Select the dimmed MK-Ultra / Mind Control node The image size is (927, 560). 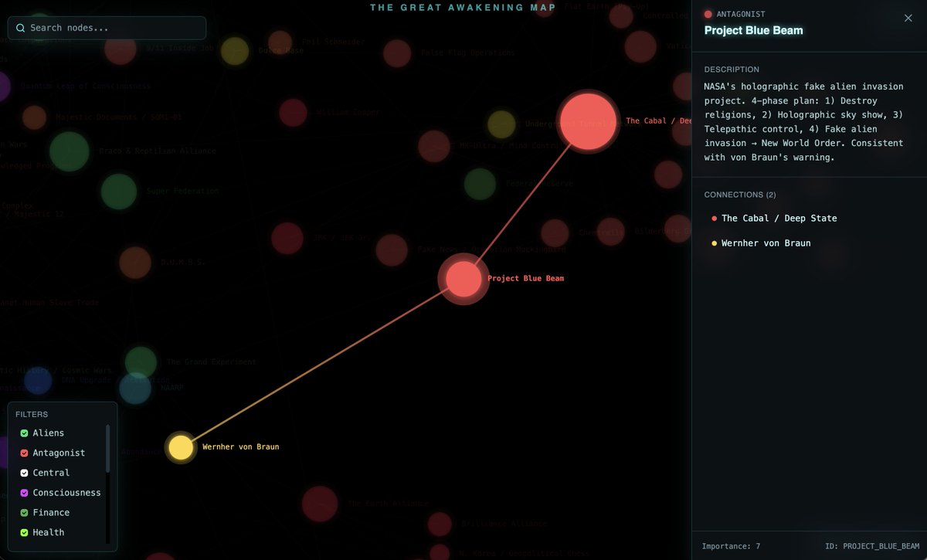coord(434,146)
